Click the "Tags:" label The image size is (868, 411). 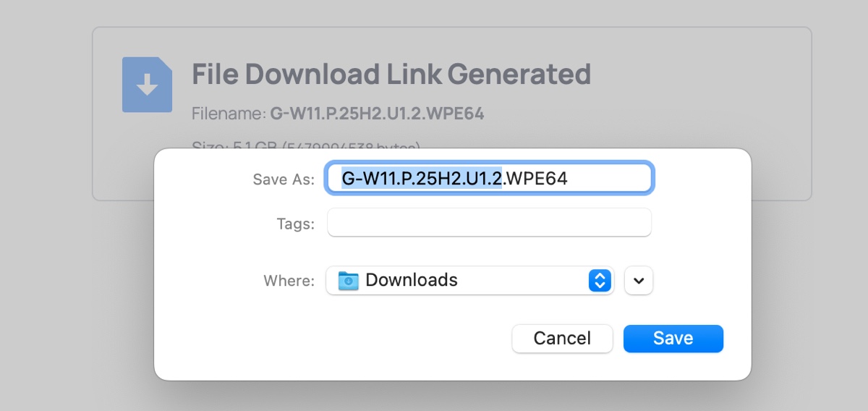click(295, 224)
